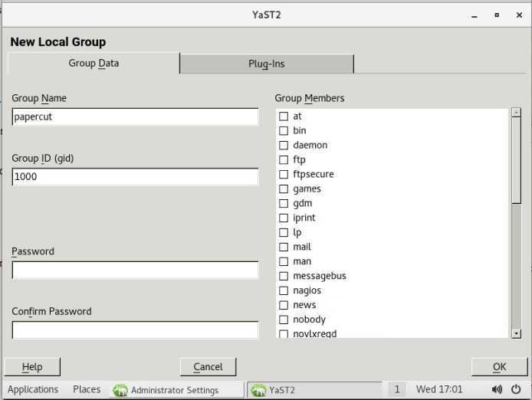Confirm with the OK button
Screen dimensions: 532x400
pyautogui.click(x=500, y=367)
